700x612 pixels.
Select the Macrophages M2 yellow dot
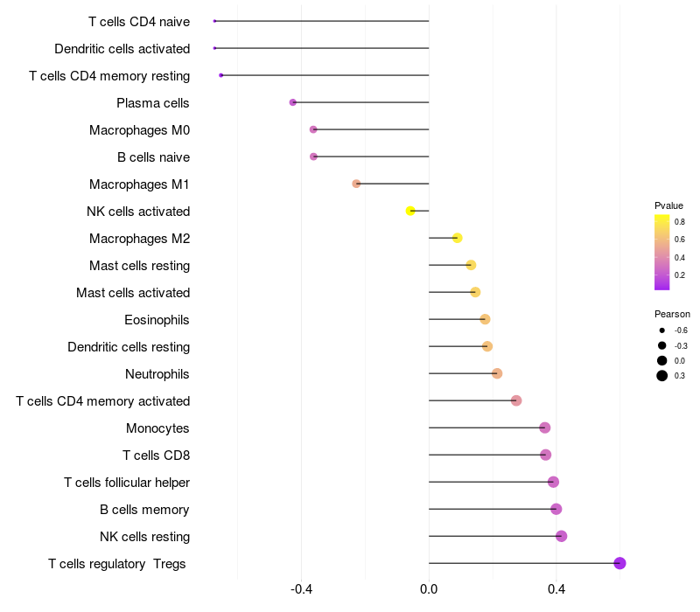coord(457,238)
